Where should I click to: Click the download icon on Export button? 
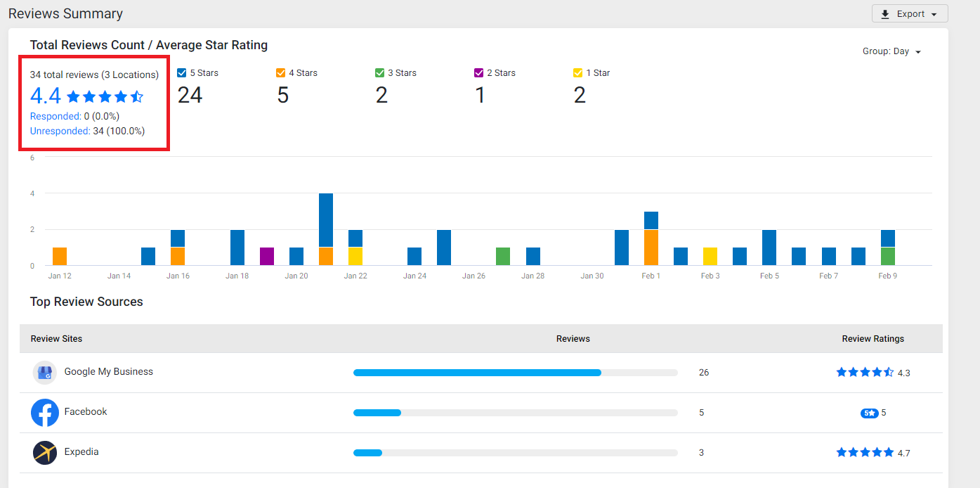[x=885, y=14]
